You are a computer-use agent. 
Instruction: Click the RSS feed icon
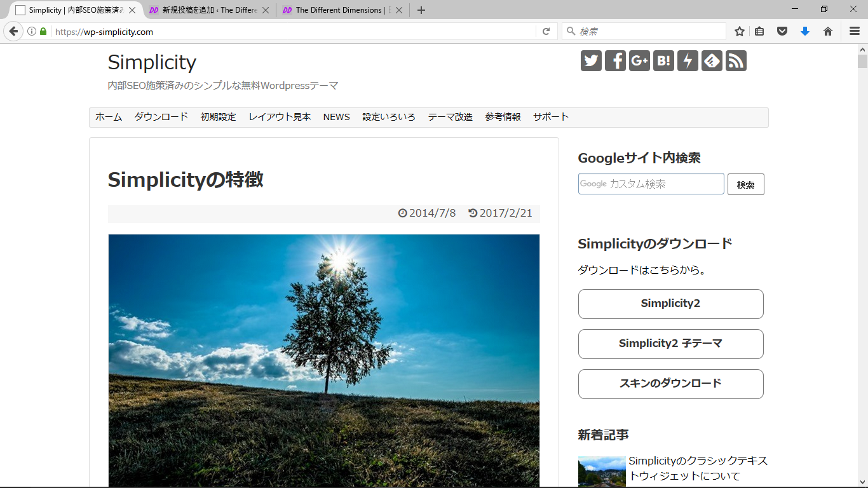[x=736, y=61]
